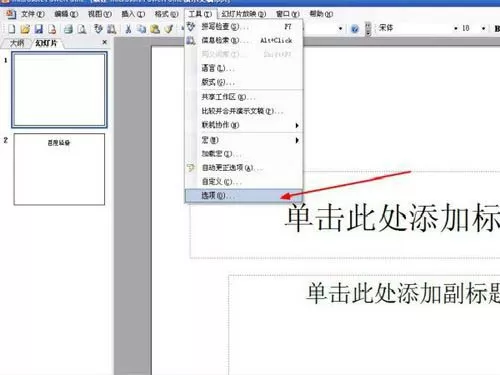Close the open 工具 menu via its title
Screen dimensions: 500x375
[x=200, y=14]
